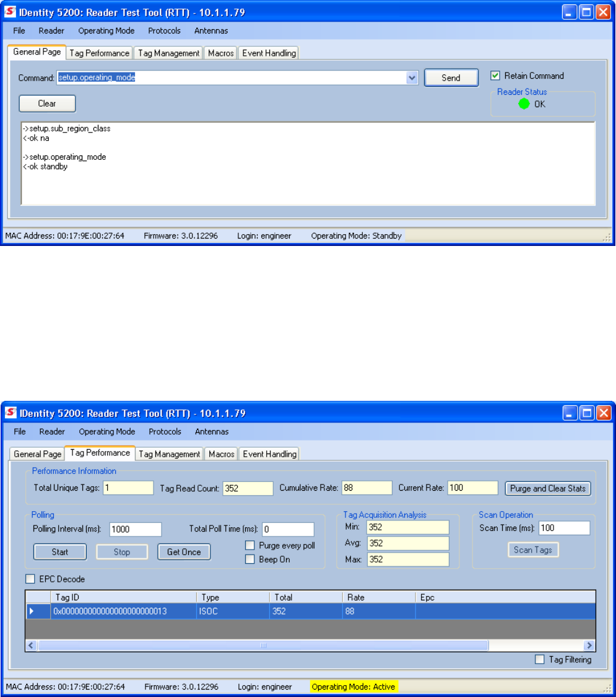The image size is (616, 697).
Task: Select the General Page tab in the upper window
Action: (37, 52)
